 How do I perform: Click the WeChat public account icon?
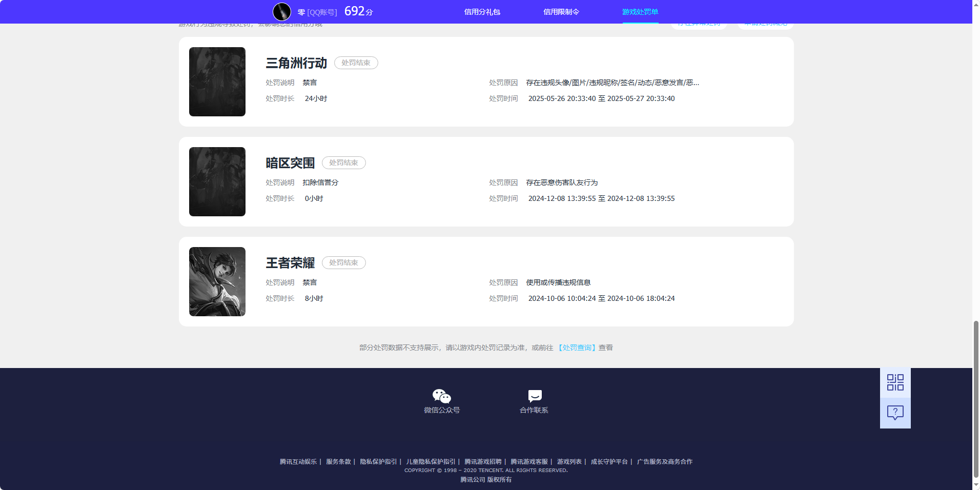[x=442, y=396]
